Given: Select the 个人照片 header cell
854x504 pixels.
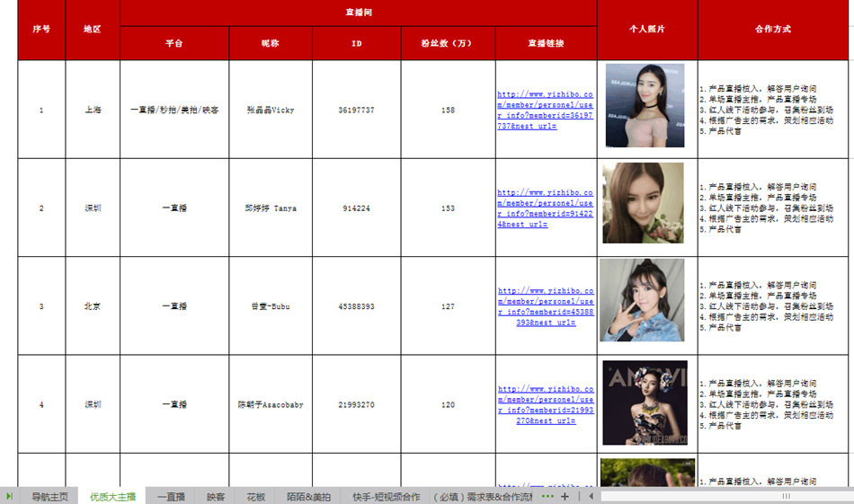Looking at the screenshot, I should point(647,30).
